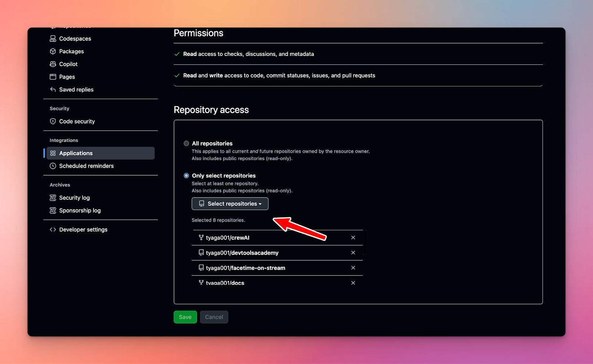This screenshot has width=593, height=364.
Task: Select Applications in Integrations
Action: [x=100, y=153]
